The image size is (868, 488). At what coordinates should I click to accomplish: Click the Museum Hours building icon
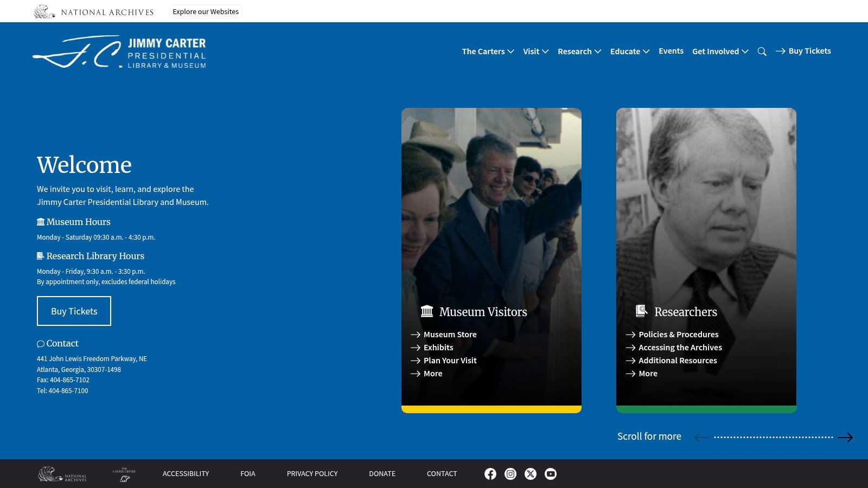pyautogui.click(x=41, y=222)
